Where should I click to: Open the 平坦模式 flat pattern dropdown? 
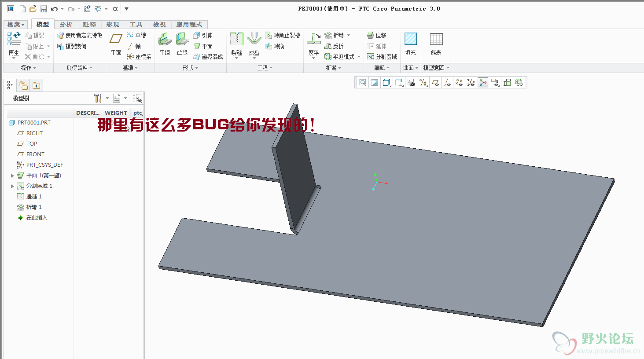pyautogui.click(x=359, y=57)
